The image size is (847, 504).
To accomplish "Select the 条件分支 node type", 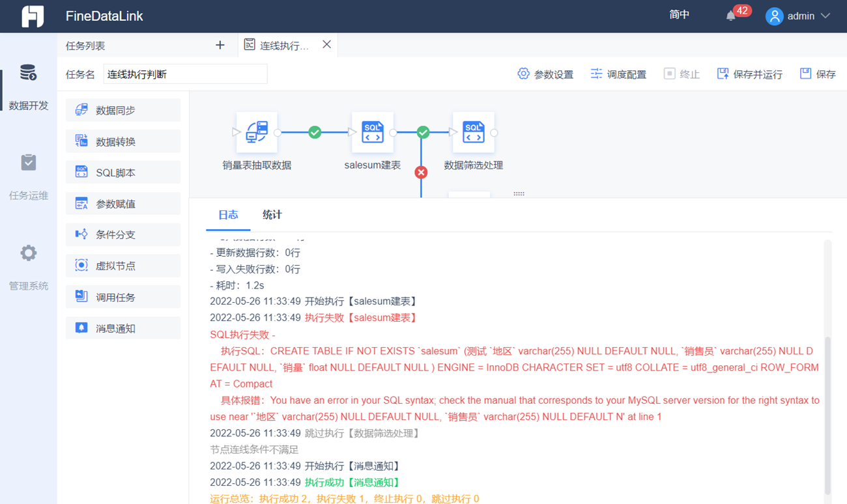I will point(123,234).
